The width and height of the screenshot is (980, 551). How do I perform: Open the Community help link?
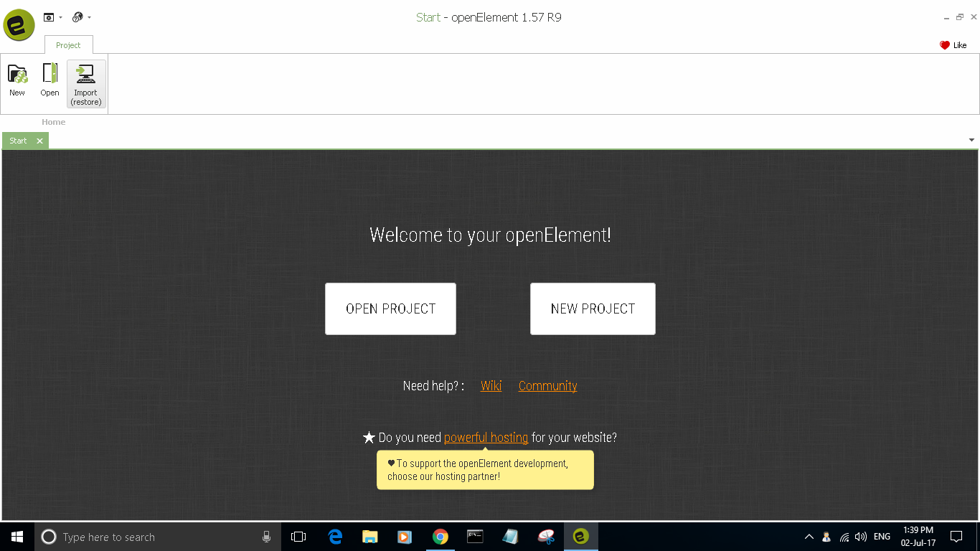547,386
